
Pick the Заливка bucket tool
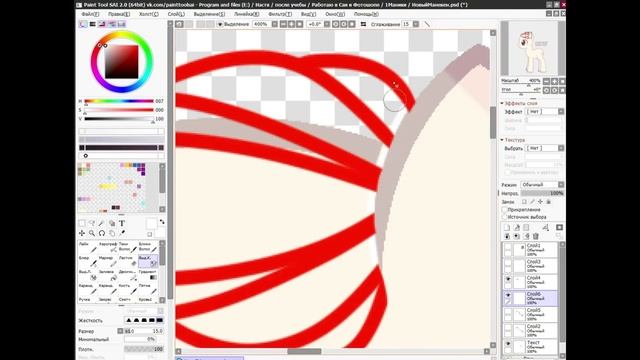[108, 275]
